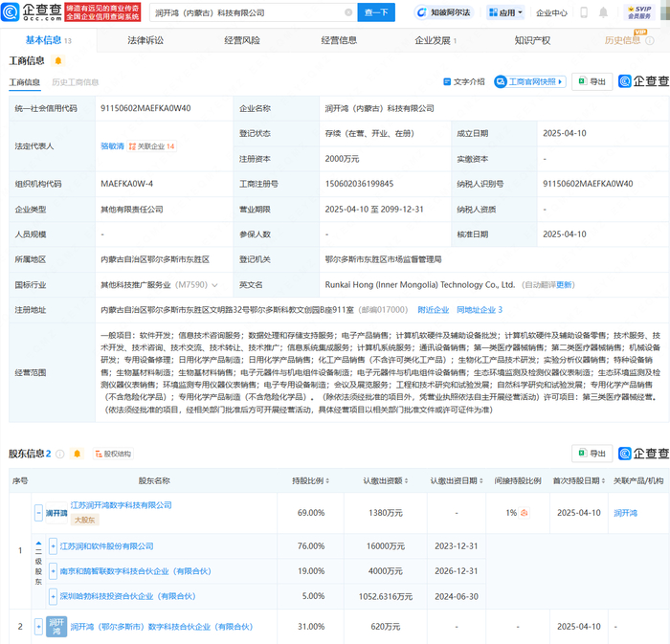
Task: Click the bell icon beside 股东信息
Action: 77,454
